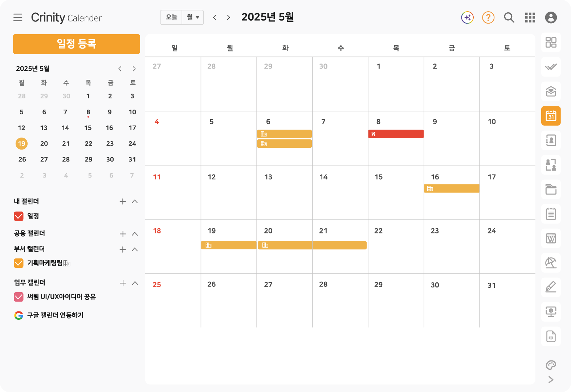Open the user profile avatar
Viewport: 571px width, 392px height.
pyautogui.click(x=551, y=17)
